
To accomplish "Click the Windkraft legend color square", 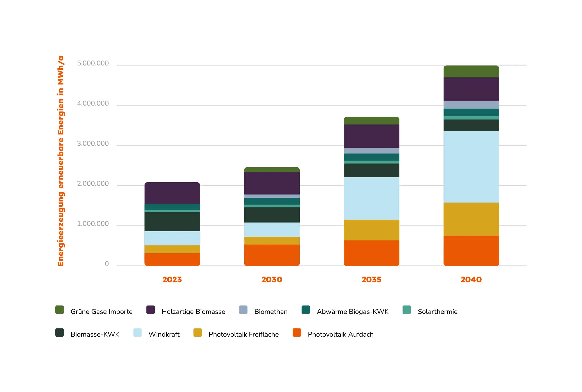I will 137,332.
